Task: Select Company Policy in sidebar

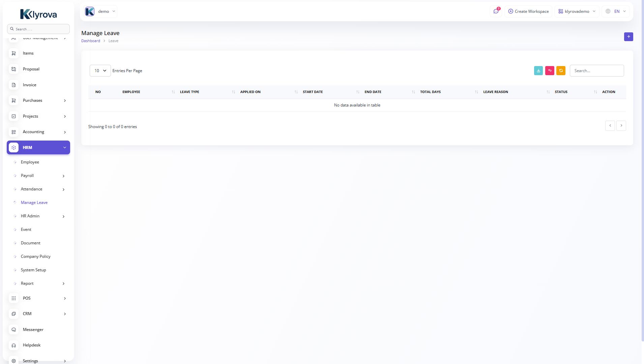Action: (35, 256)
